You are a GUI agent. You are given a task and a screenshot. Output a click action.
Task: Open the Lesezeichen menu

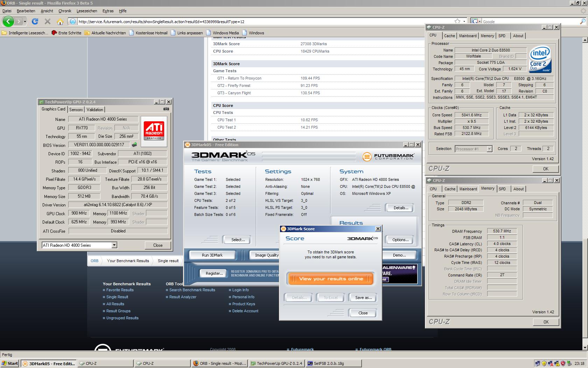87,11
